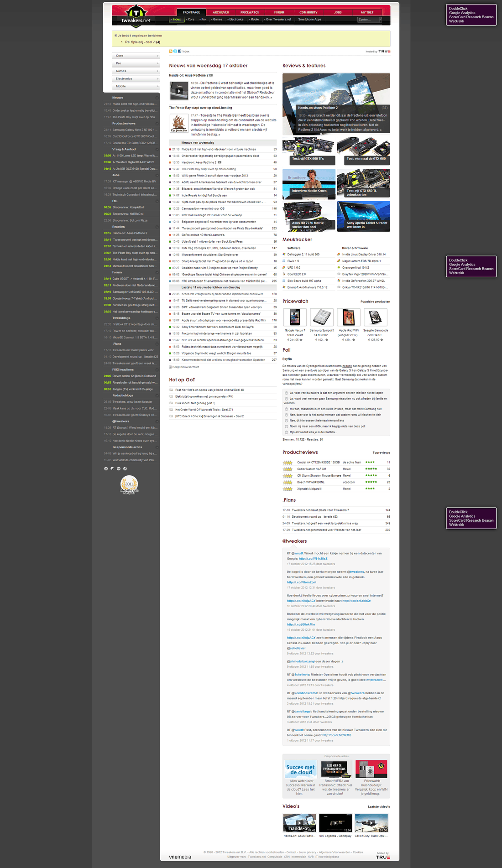The image size is (502, 868).
Task: Open the Topreviews link in Productreviews
Action: (x=381, y=453)
